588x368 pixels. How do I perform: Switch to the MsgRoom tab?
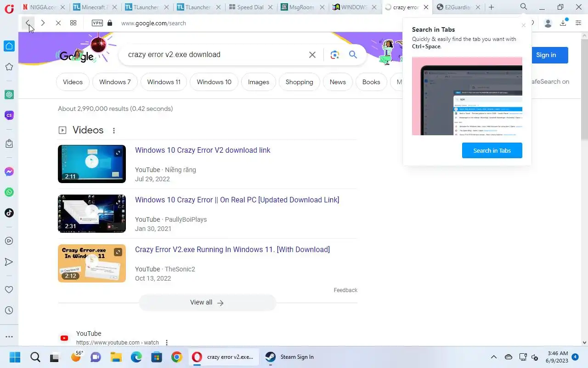pos(302,7)
